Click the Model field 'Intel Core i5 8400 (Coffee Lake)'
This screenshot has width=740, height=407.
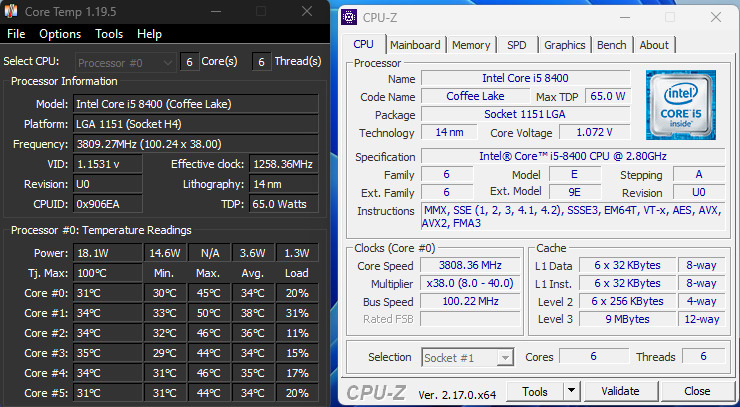click(x=196, y=104)
